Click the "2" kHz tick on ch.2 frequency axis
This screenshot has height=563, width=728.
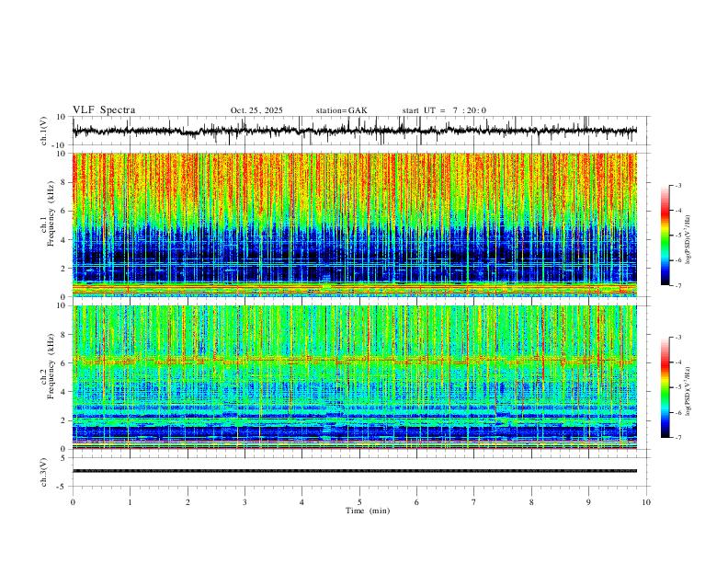tap(65, 420)
